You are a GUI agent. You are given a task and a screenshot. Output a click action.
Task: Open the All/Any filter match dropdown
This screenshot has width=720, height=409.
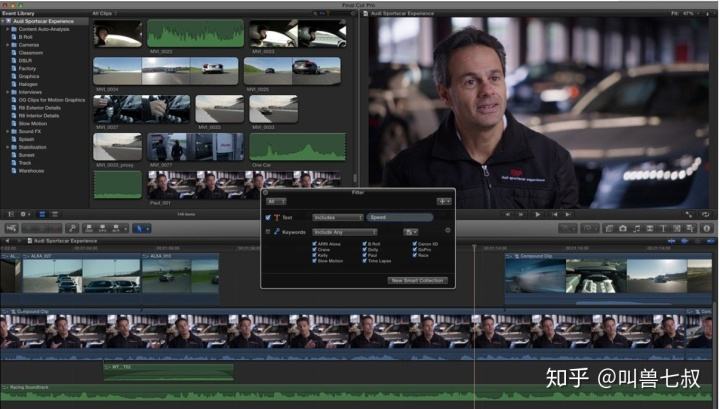click(276, 202)
